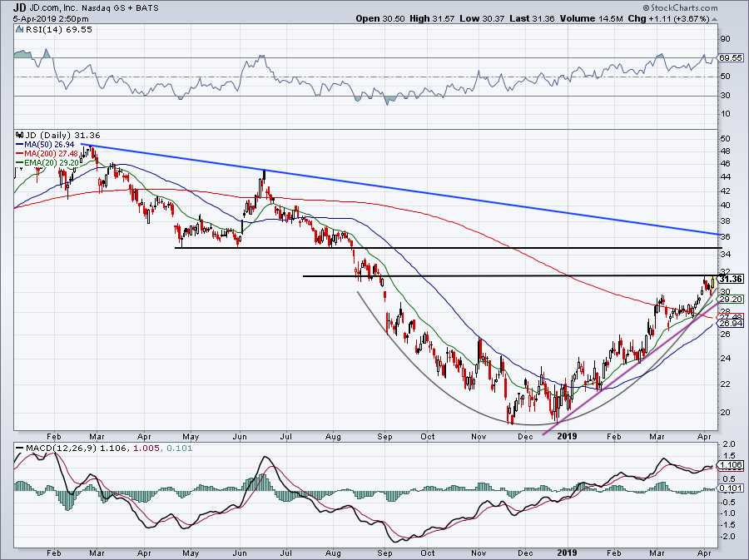Click the Jun label under the price chart
The image size is (749, 560).
pyautogui.click(x=240, y=436)
